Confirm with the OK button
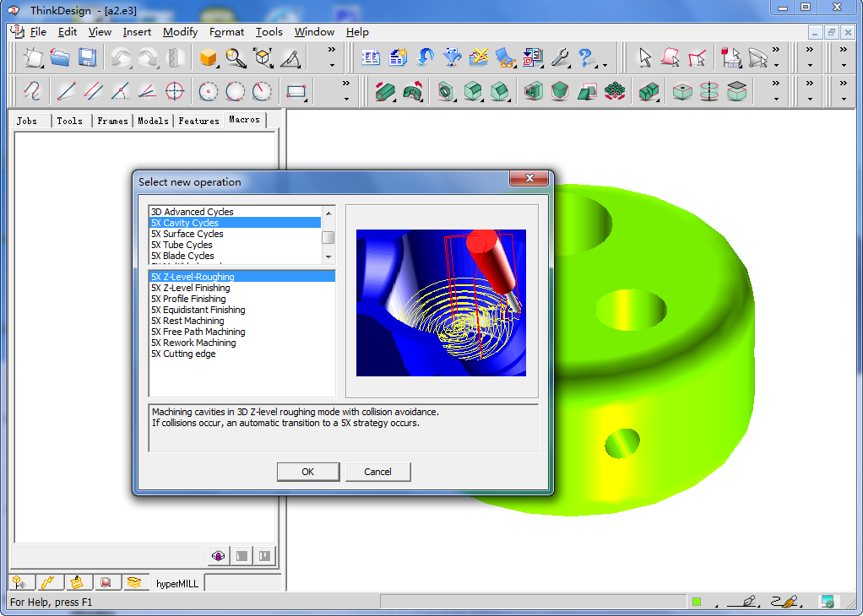863x616 pixels. (307, 472)
